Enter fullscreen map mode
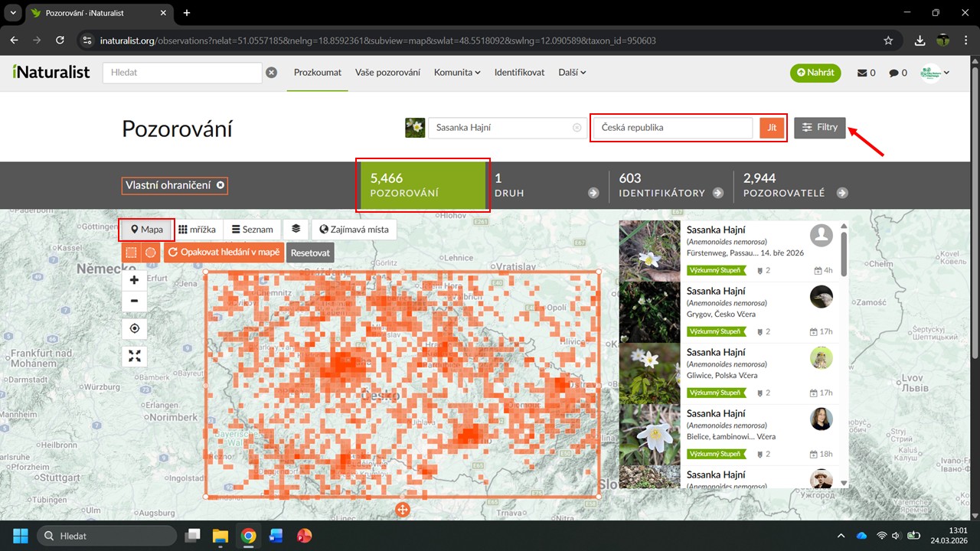Image resolution: width=980 pixels, height=551 pixels. click(134, 356)
